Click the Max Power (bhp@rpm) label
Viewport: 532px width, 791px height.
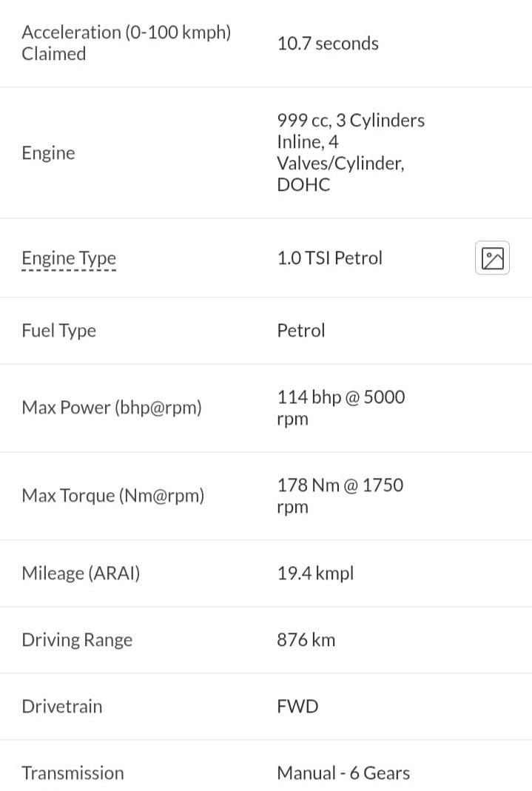coord(112,408)
